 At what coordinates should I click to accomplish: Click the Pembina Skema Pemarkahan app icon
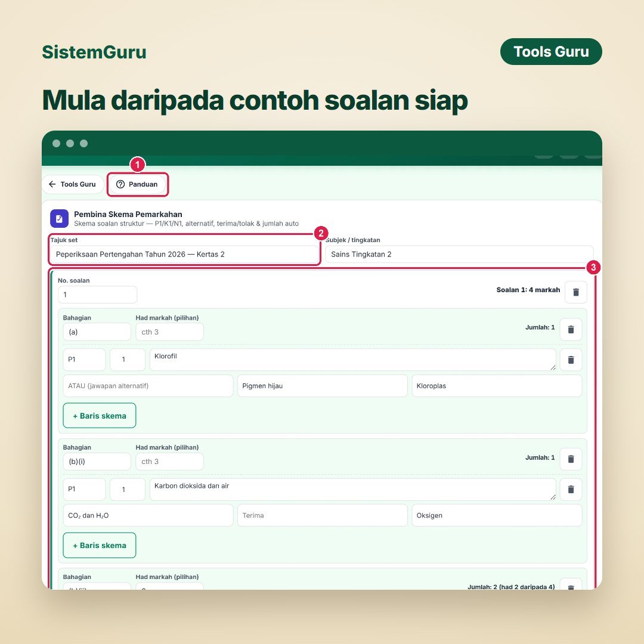point(59,218)
